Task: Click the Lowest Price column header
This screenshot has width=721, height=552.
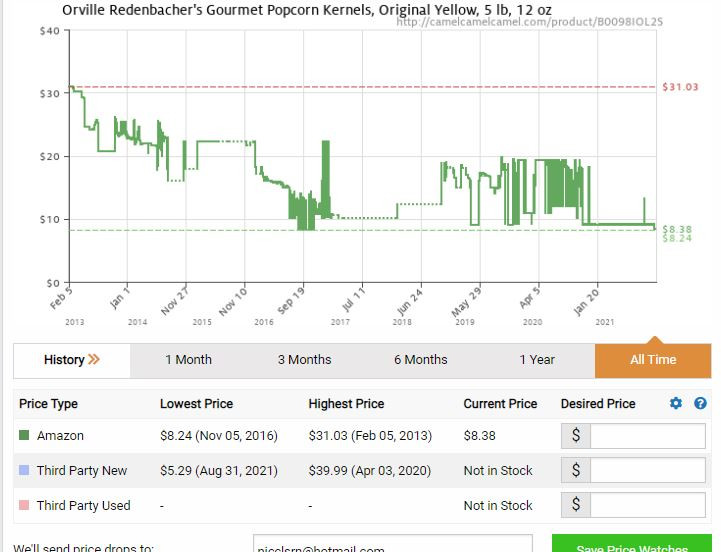Action: click(x=196, y=403)
